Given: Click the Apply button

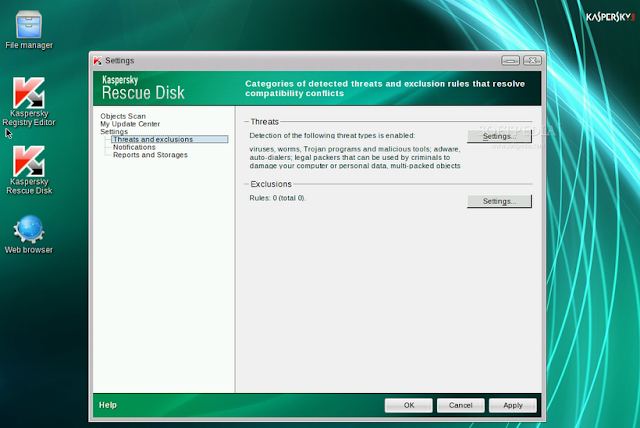Looking at the screenshot, I should [x=513, y=405].
